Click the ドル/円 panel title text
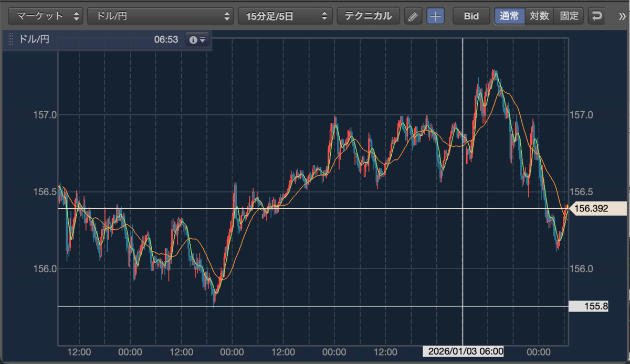The height and width of the screenshot is (364, 630). point(34,39)
